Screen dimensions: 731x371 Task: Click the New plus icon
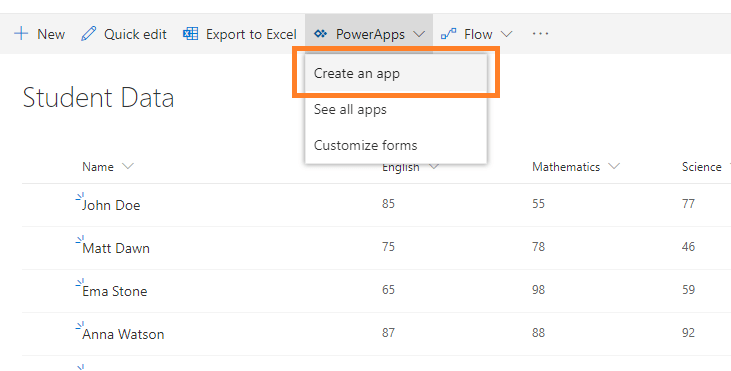pyautogui.click(x=21, y=34)
